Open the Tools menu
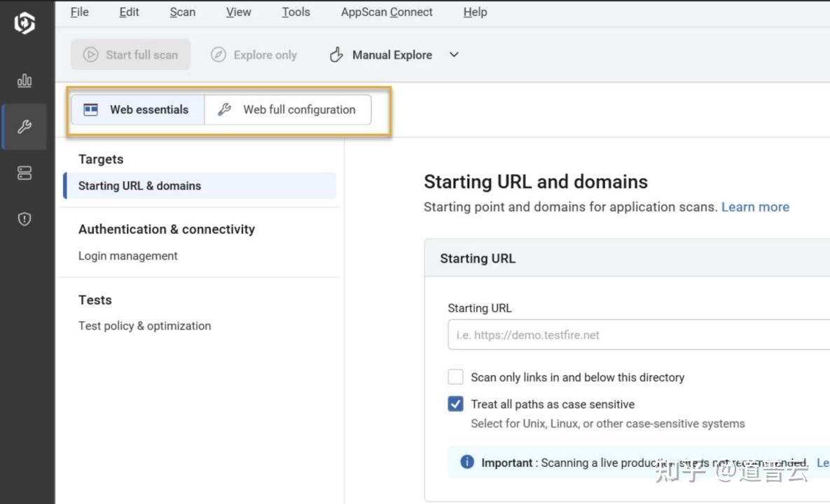Viewport: 830px width, 504px height. [296, 12]
